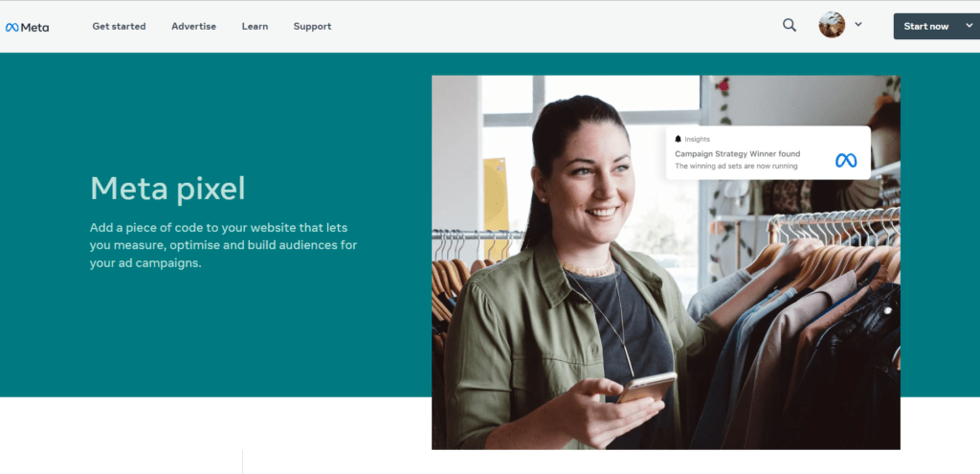
Task: Click the pixel description paragraph
Action: pyautogui.click(x=223, y=245)
